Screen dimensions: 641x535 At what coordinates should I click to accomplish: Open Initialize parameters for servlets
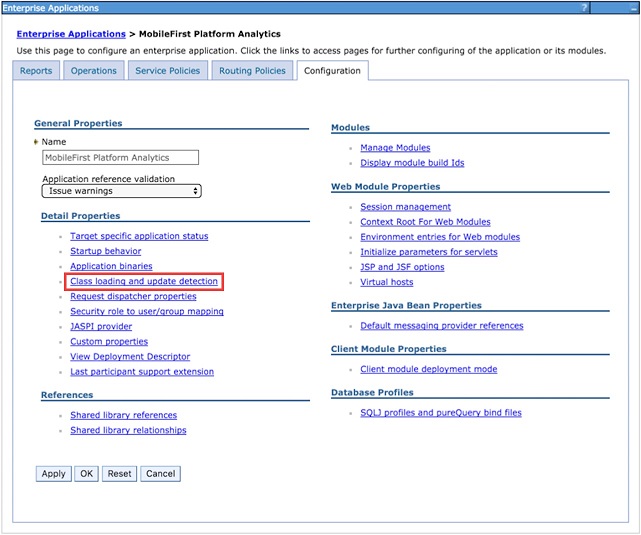429,252
